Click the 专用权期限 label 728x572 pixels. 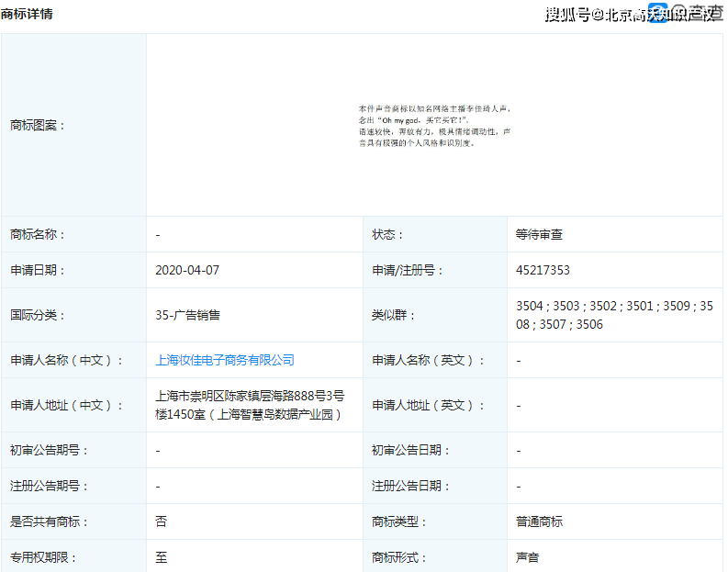pos(43,557)
